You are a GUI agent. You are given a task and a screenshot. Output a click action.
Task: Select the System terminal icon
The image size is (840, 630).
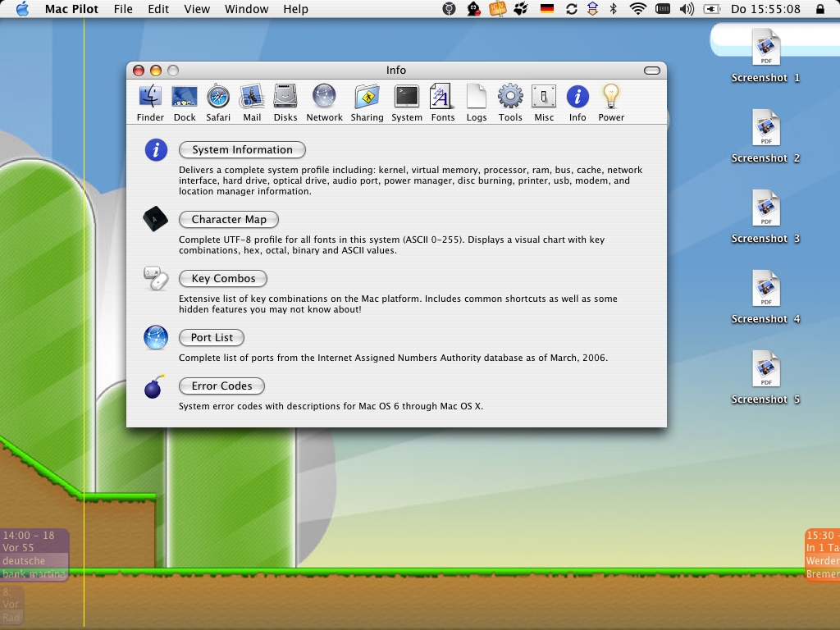(x=407, y=103)
